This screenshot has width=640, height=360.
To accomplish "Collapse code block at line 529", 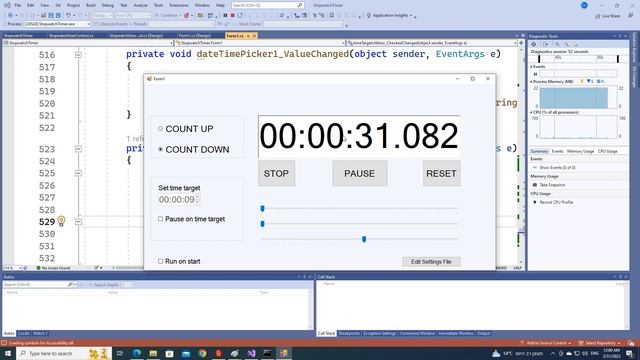I will point(78,222).
